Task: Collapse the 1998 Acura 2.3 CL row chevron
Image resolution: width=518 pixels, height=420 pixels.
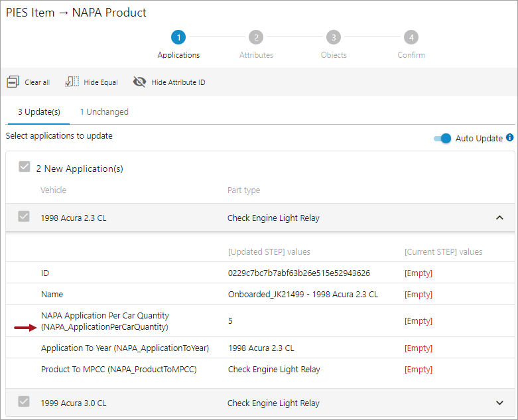Action: click(499, 218)
